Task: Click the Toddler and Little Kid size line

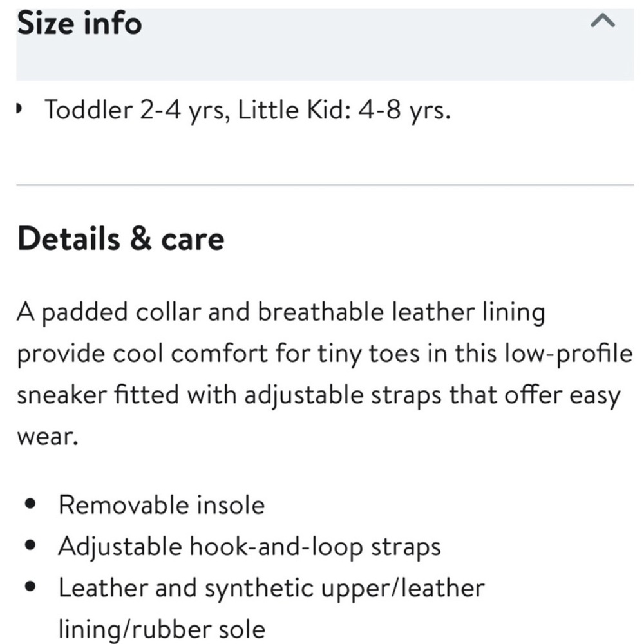Action: [x=248, y=110]
